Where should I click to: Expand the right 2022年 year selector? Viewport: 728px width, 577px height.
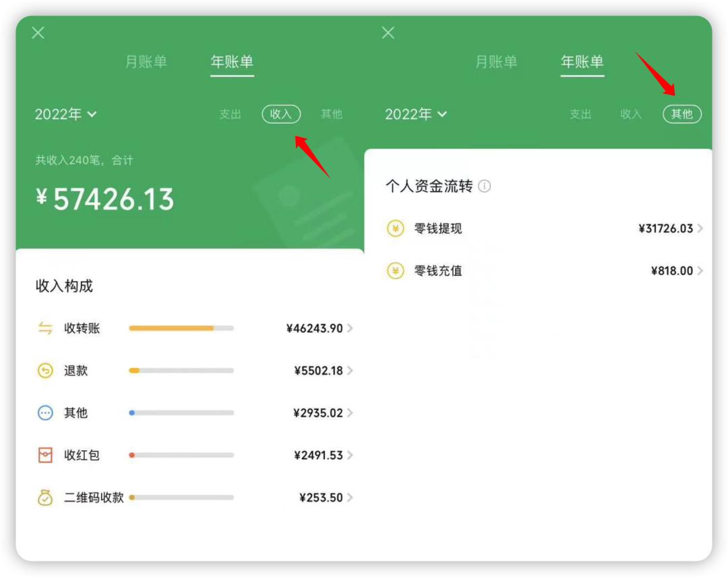(x=416, y=114)
